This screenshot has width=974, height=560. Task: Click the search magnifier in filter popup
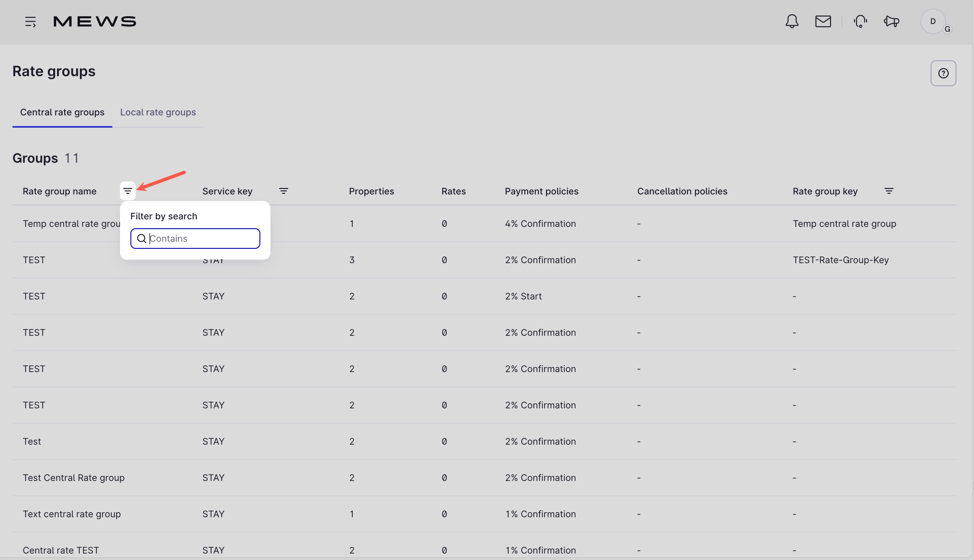tap(142, 239)
